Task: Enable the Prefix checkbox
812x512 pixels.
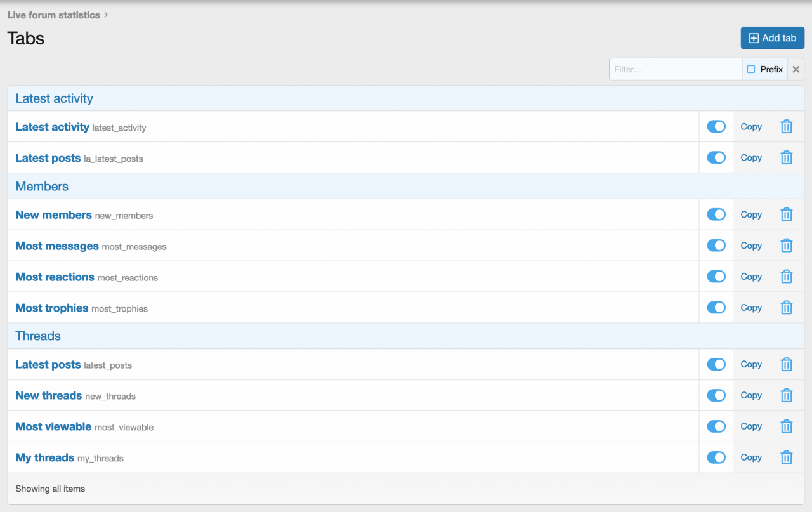Action: (x=751, y=69)
